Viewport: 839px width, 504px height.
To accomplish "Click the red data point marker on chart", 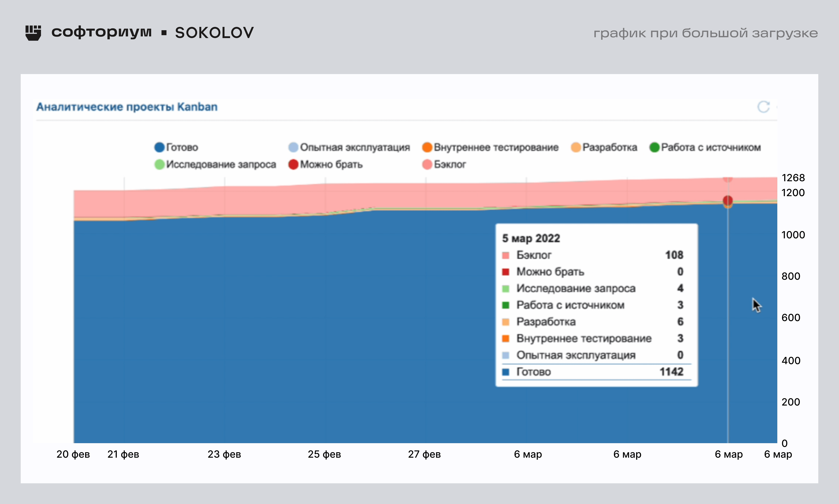I will tap(728, 200).
